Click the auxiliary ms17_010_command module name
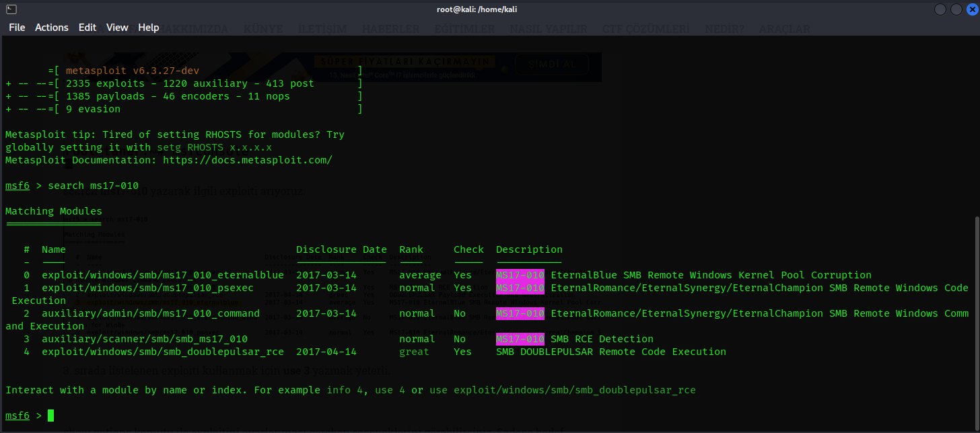Image resolution: width=980 pixels, height=433 pixels. (x=151, y=313)
